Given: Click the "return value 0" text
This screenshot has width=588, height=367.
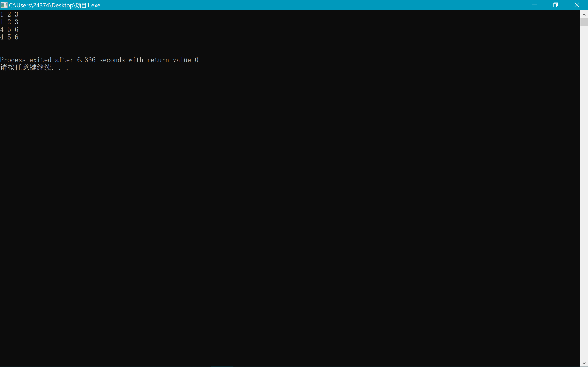Looking at the screenshot, I should pyautogui.click(x=172, y=60).
